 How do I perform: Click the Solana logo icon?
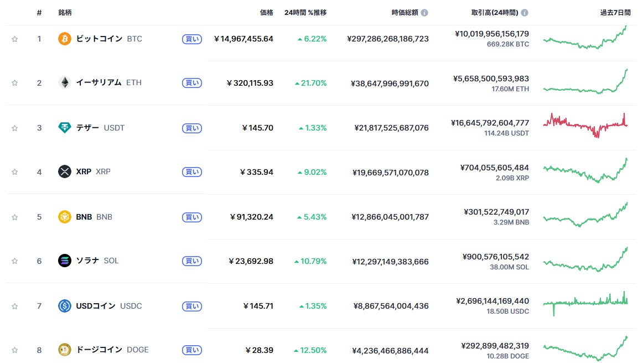coord(64,261)
